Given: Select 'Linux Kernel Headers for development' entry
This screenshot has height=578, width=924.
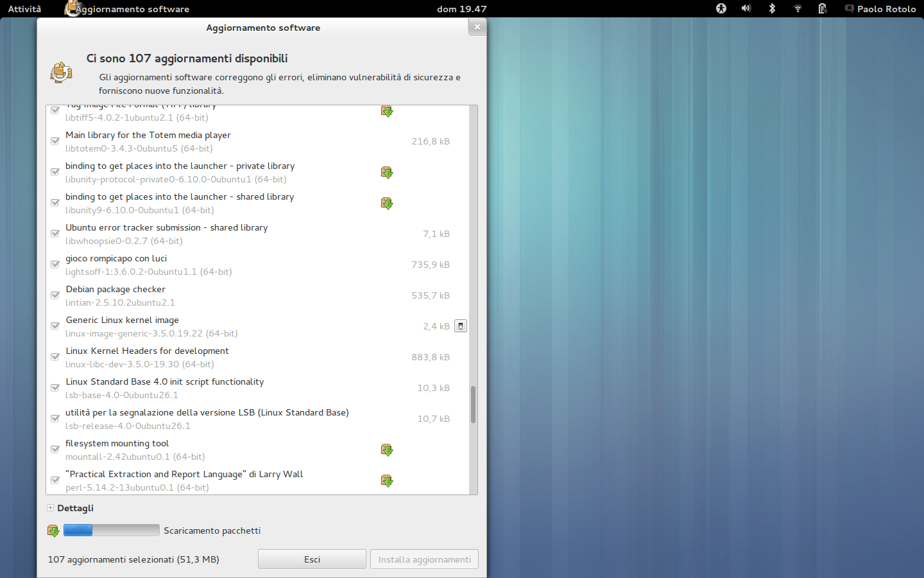Looking at the screenshot, I should tap(147, 351).
